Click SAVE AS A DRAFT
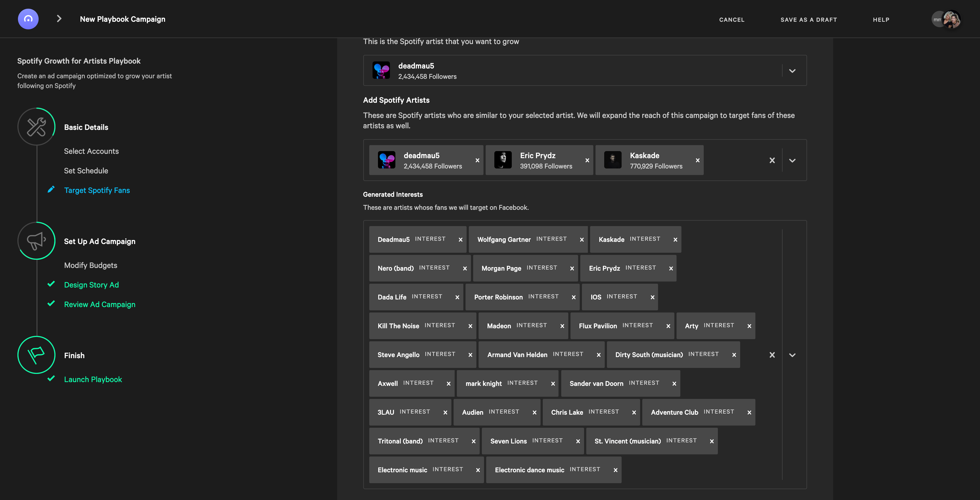Image resolution: width=980 pixels, height=500 pixels. pos(809,19)
